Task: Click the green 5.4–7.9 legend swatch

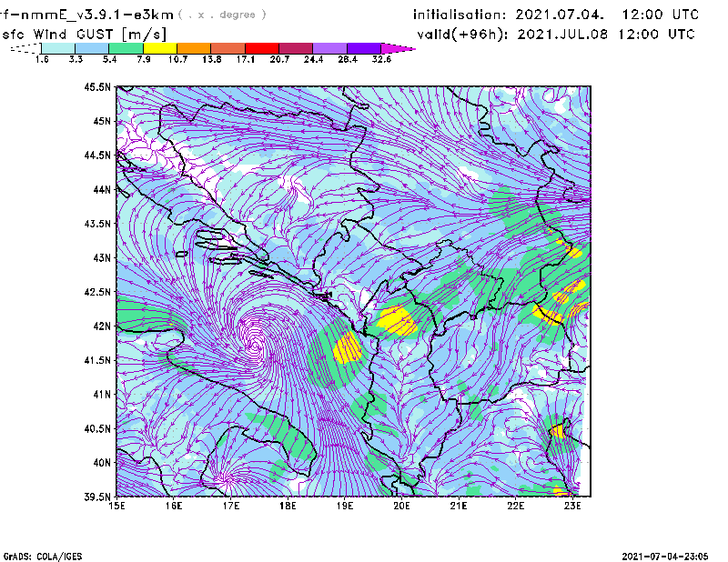Action: coord(126,48)
